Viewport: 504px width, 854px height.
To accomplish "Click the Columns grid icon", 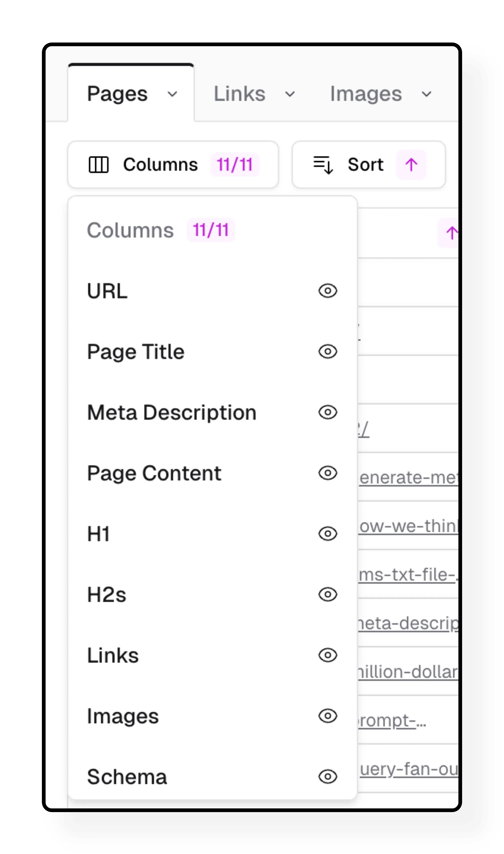I will [x=99, y=165].
